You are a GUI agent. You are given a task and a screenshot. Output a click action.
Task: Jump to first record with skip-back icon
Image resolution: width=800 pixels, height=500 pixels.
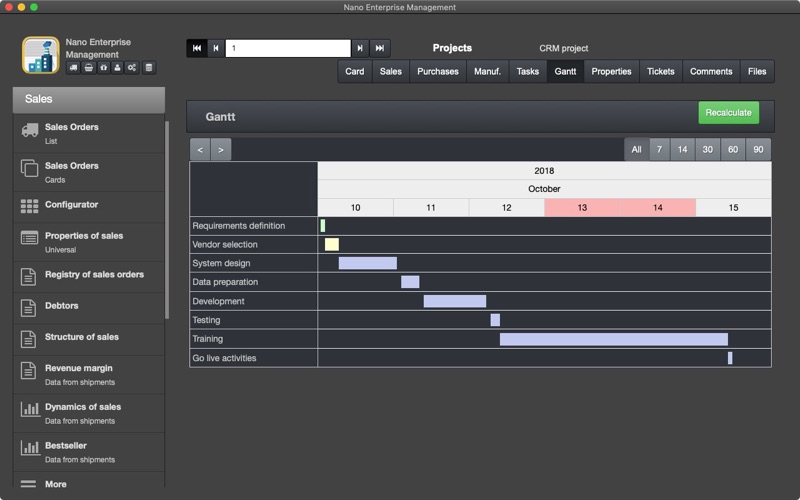[x=197, y=48]
